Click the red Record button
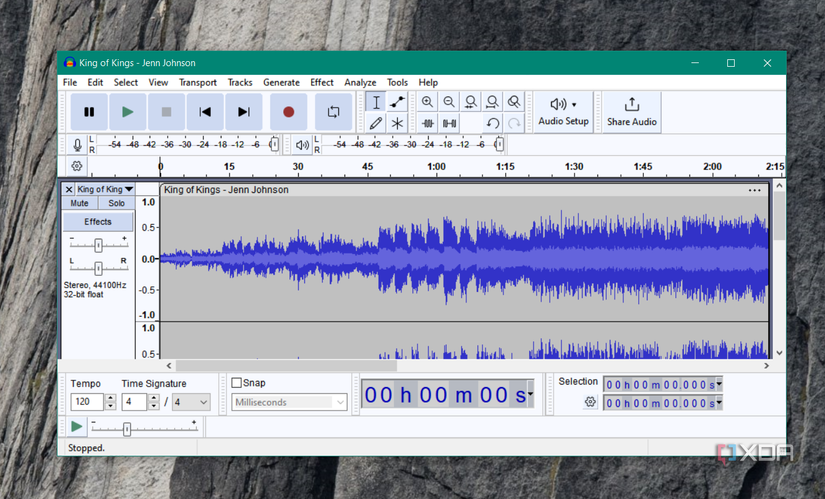This screenshot has height=499, width=825. click(288, 112)
